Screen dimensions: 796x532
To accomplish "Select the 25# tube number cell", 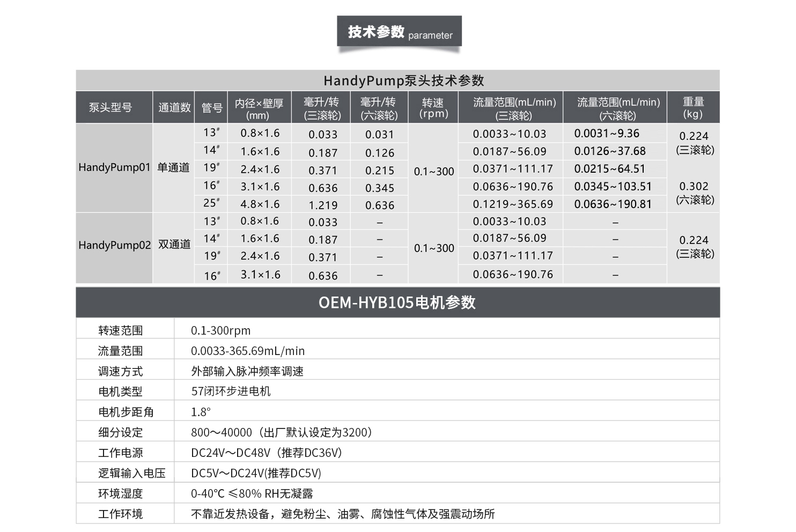I will (x=211, y=203).
